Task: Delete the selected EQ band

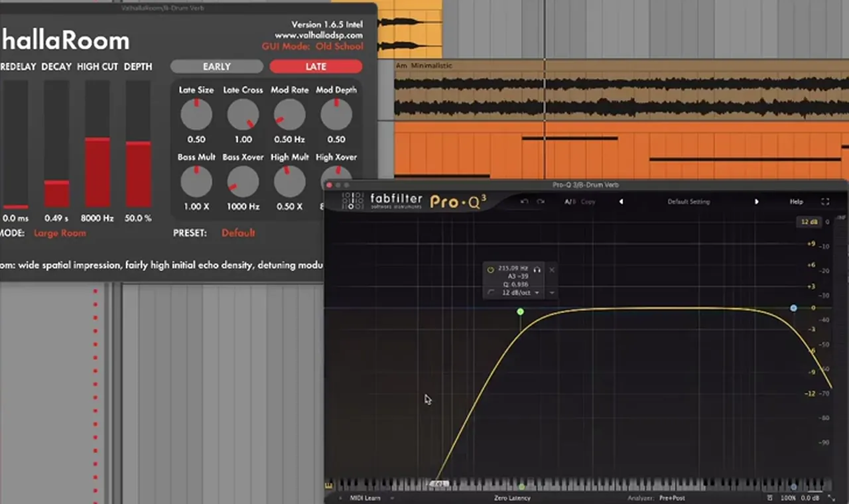Action: pyautogui.click(x=552, y=269)
